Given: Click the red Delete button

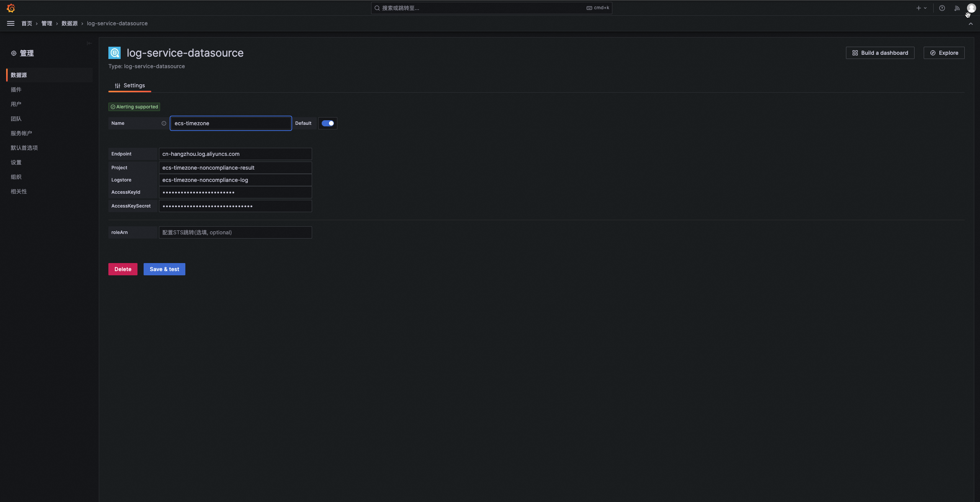Looking at the screenshot, I should [123, 269].
